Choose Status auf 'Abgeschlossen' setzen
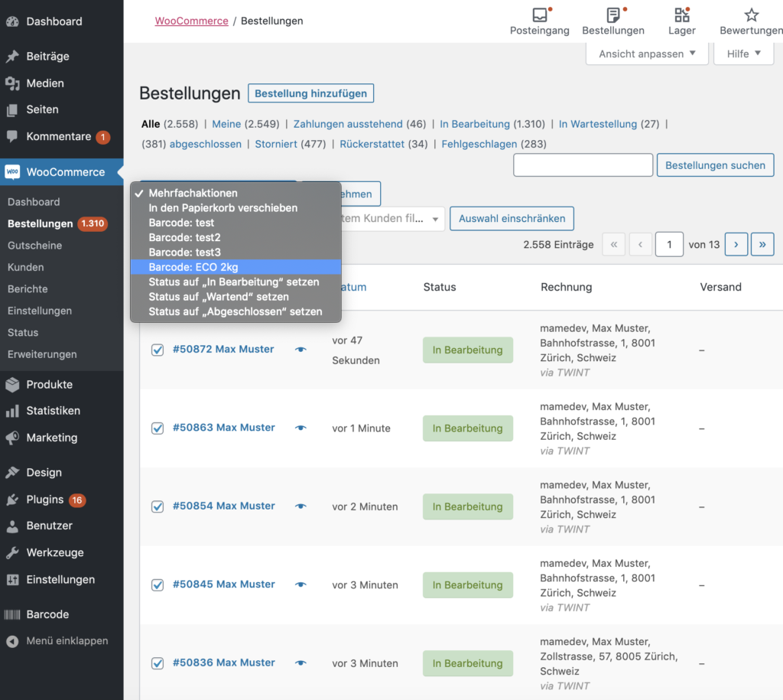The image size is (783, 700). pos(236,311)
